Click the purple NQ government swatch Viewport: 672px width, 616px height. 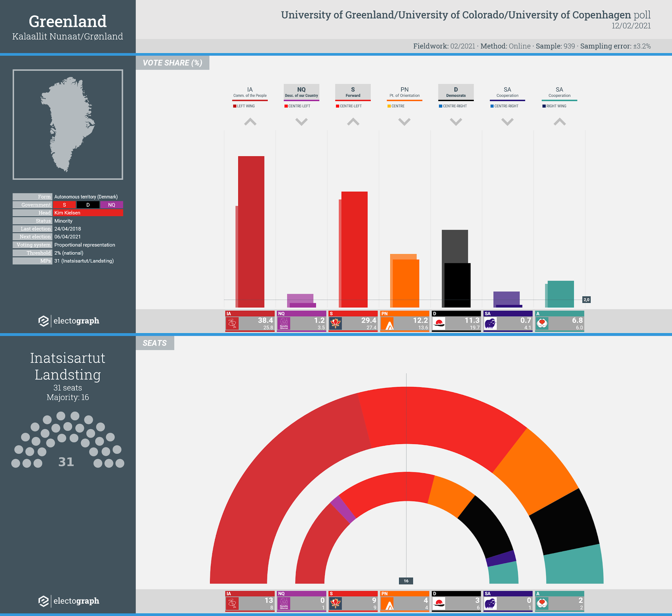pos(111,205)
